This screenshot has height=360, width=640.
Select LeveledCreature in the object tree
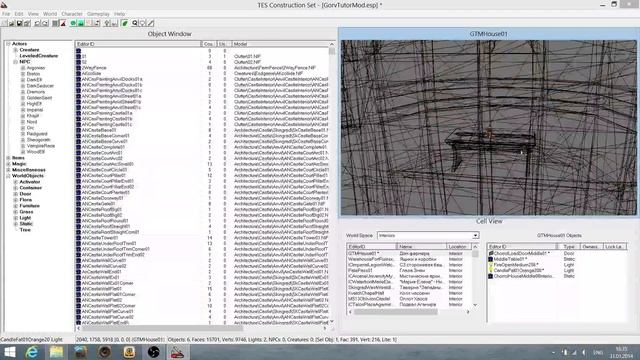[39, 56]
